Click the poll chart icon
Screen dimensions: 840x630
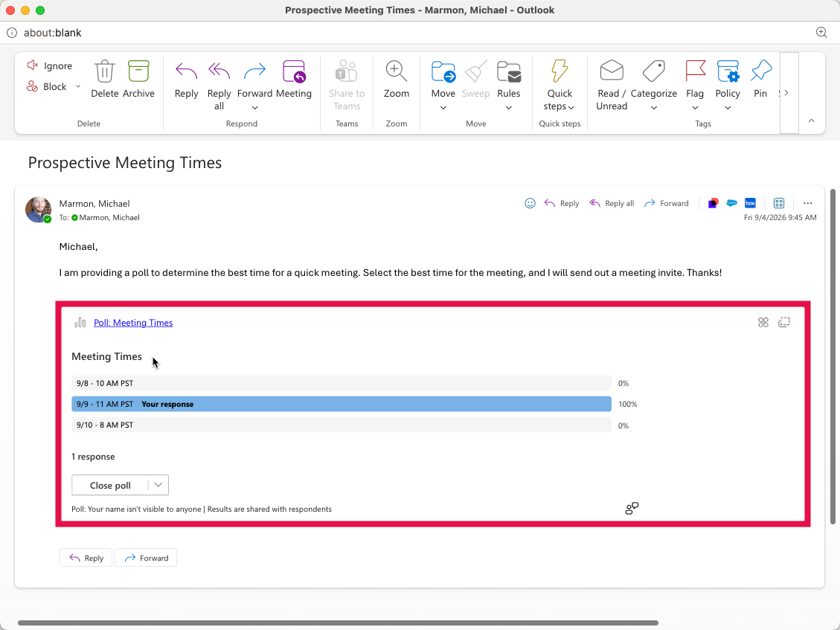[x=80, y=322]
